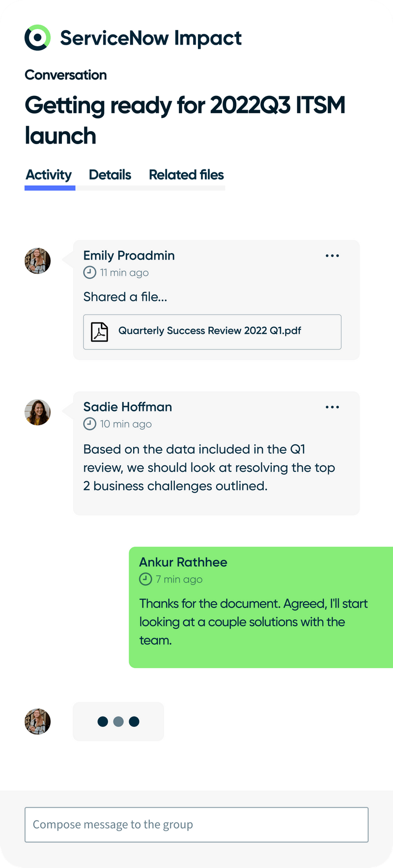Viewport: 393px width, 868px height.
Task: Select the Activity tab
Action: pos(49,175)
